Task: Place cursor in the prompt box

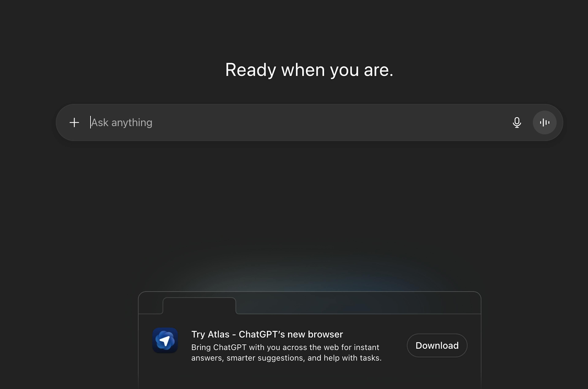Action: [x=298, y=123]
